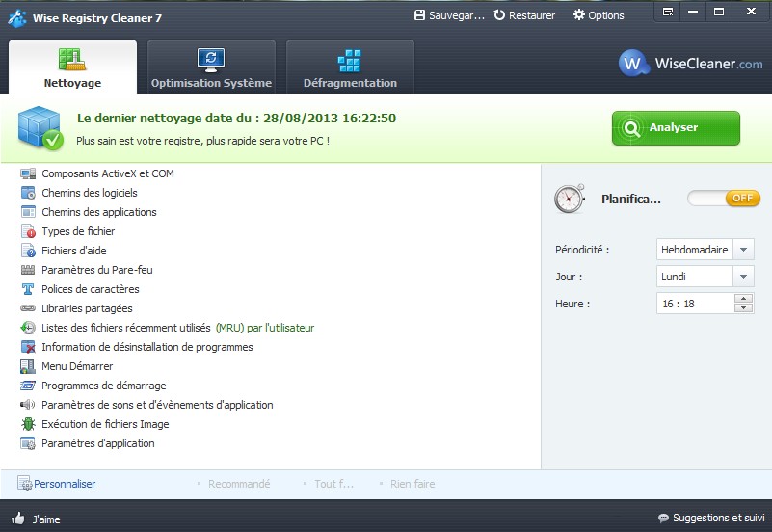The height and width of the screenshot is (532, 772).
Task: Select Chemins des logiciels text
Action: (89, 193)
